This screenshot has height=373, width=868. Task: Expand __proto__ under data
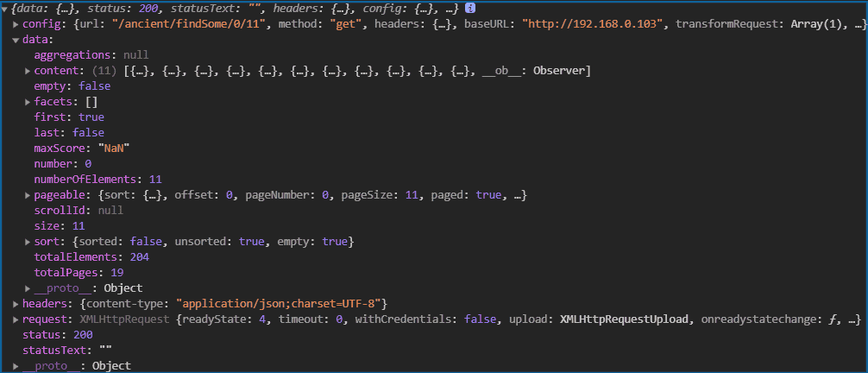[x=28, y=288]
